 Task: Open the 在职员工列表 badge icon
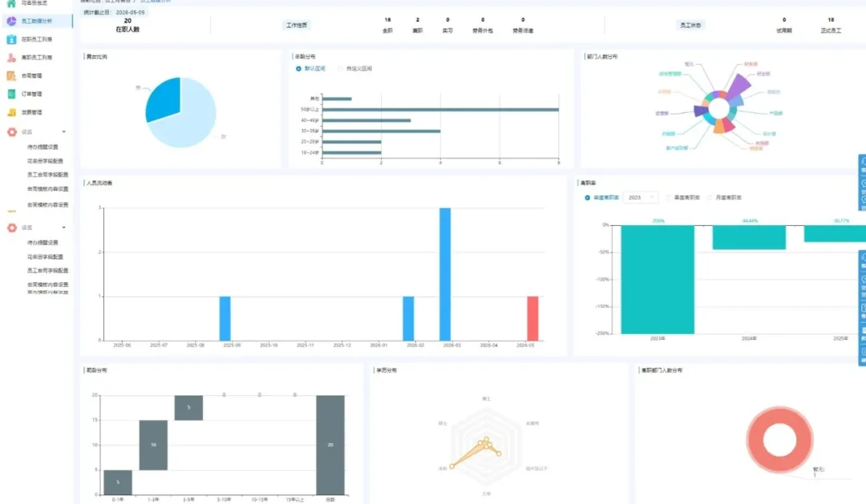11,39
